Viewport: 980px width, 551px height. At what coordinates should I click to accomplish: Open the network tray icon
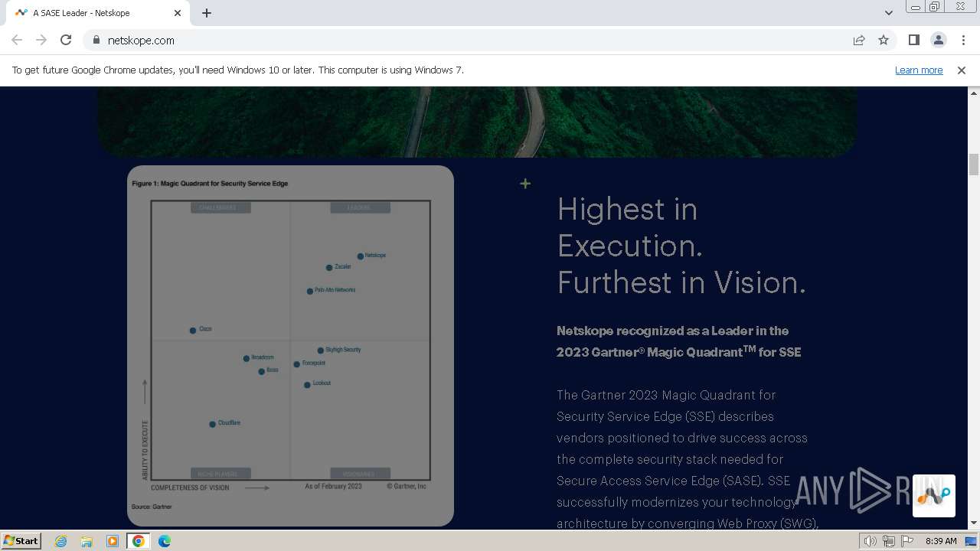889,541
